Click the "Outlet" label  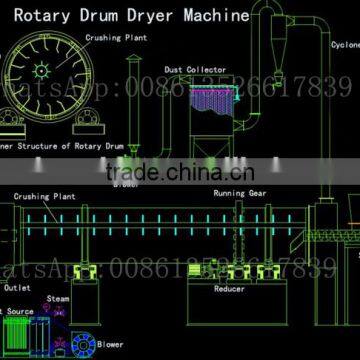[17, 287]
